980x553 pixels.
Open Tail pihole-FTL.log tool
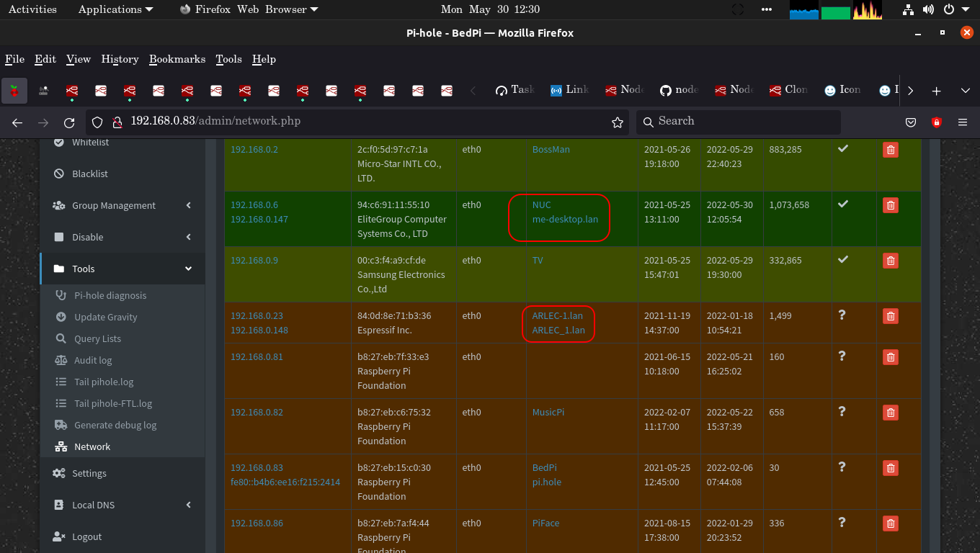(113, 403)
